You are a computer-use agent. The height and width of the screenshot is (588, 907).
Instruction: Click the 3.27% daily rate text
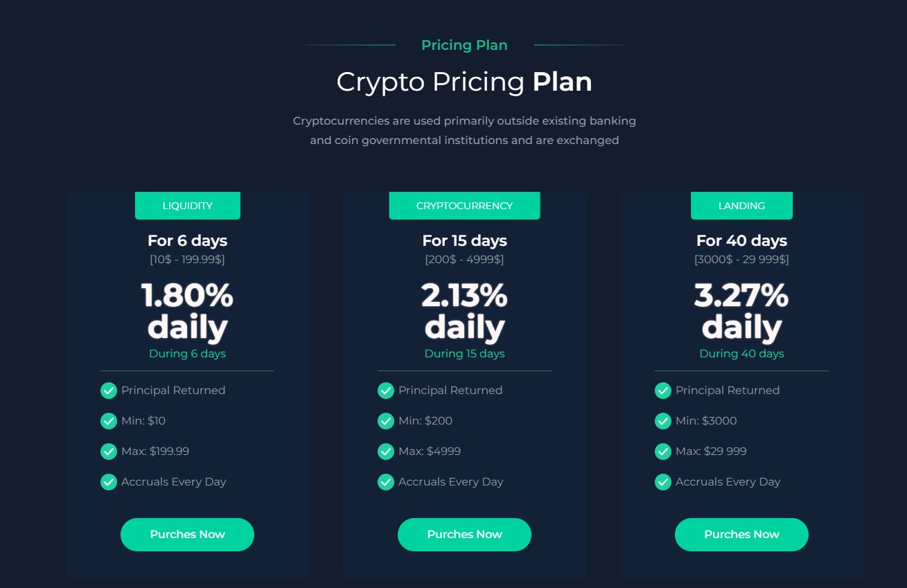pos(741,312)
